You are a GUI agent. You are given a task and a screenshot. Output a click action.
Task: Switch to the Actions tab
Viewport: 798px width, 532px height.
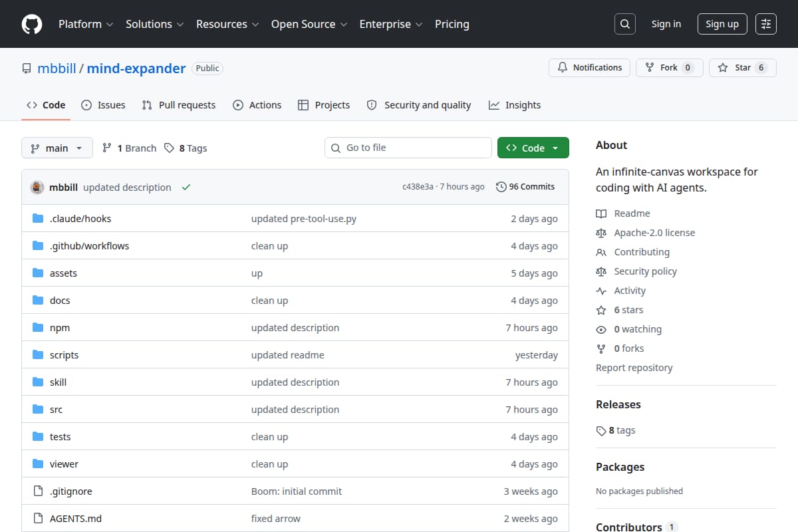tap(257, 105)
